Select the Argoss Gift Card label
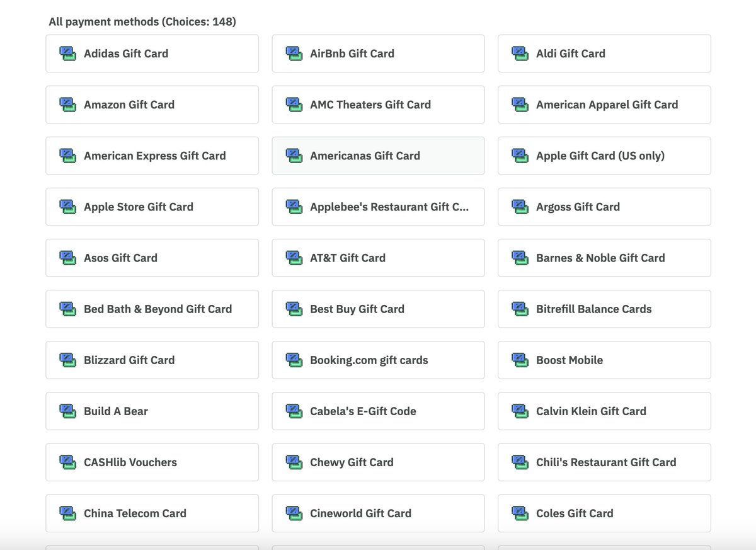The width and height of the screenshot is (756, 550). tap(578, 207)
